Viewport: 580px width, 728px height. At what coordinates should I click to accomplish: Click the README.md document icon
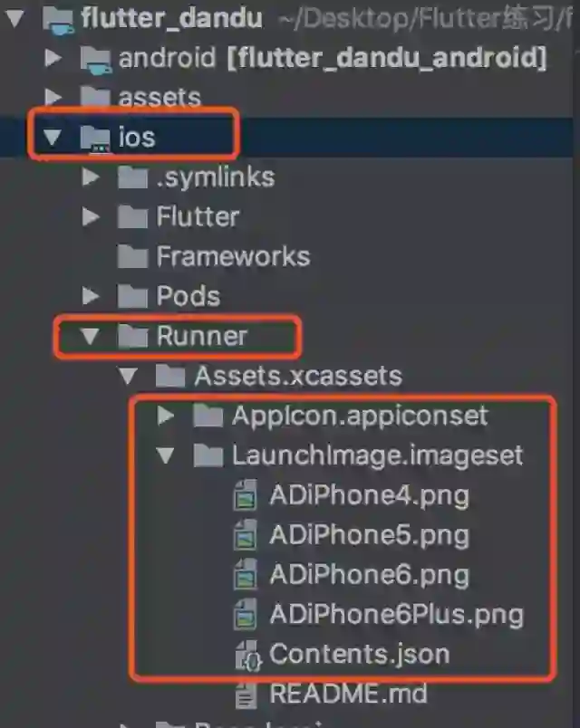(x=246, y=694)
